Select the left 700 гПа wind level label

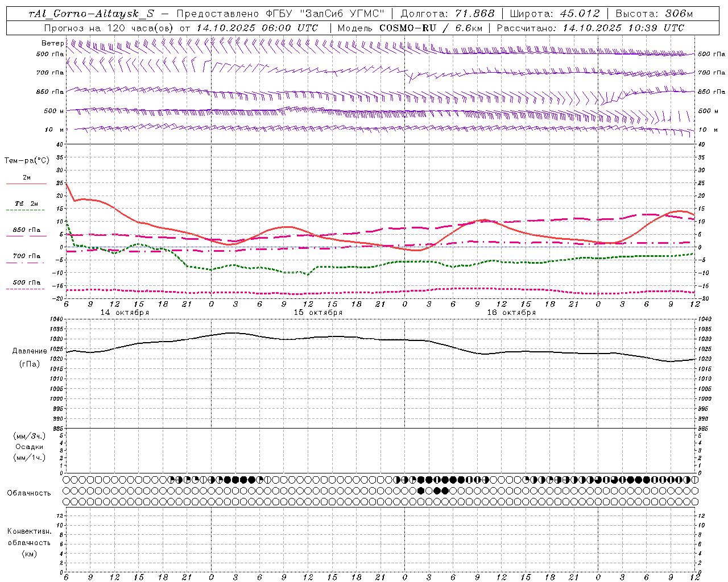50,73
